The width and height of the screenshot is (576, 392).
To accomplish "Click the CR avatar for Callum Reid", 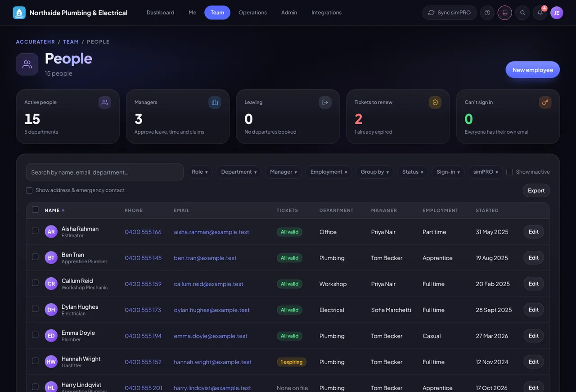I will 51,284.
